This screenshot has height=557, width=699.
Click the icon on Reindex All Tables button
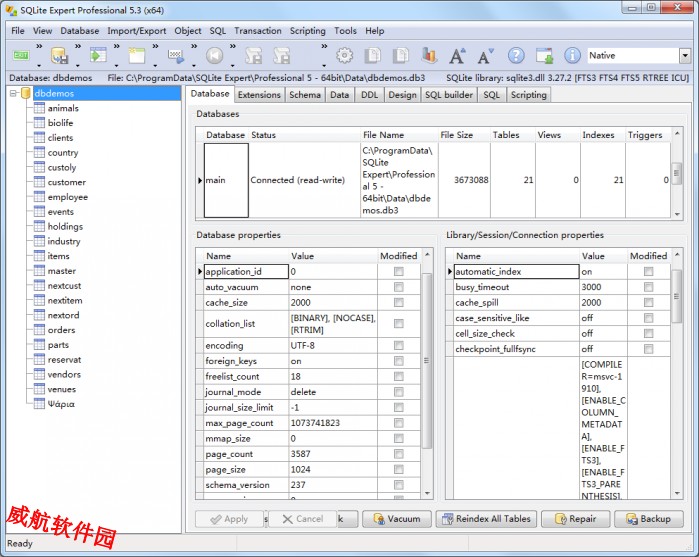tap(447, 519)
